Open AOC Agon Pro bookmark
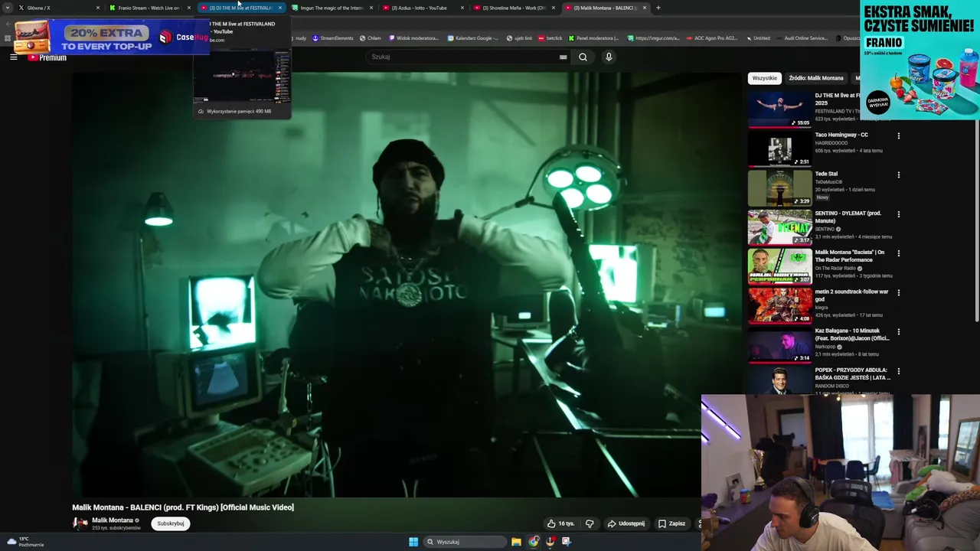Image resolution: width=980 pixels, height=551 pixels. tap(712, 38)
